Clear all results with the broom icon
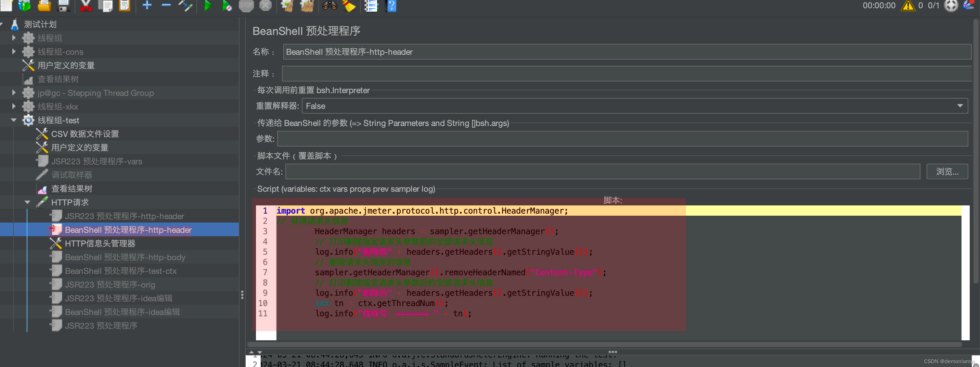The image size is (980, 367). [349, 6]
